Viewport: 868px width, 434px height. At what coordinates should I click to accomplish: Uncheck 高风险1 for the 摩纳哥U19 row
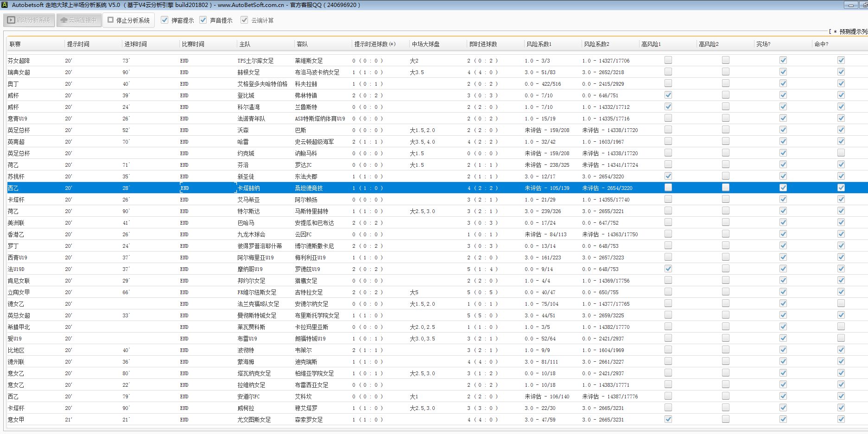coord(668,269)
